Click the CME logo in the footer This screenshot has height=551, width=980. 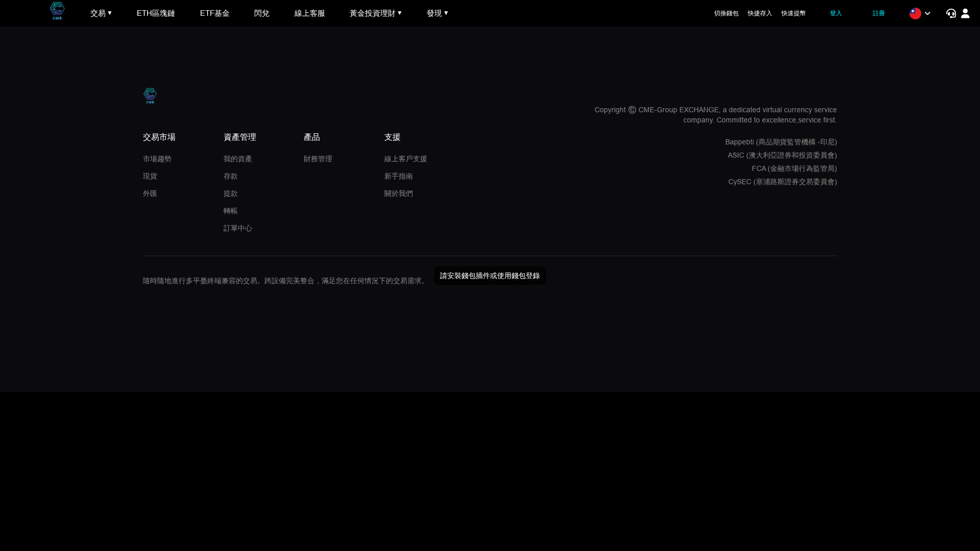(x=150, y=95)
